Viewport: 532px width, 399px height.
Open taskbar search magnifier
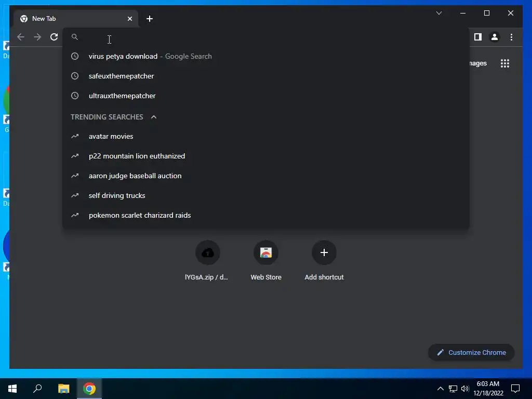[37, 389]
